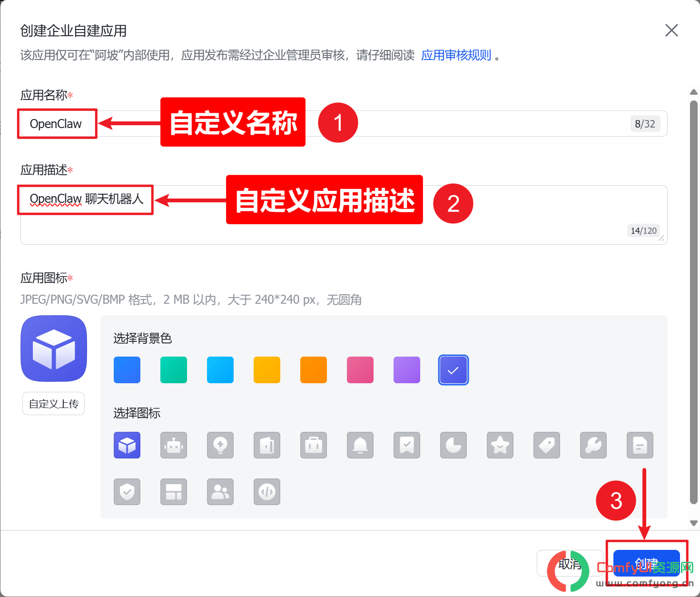
Task: Select the cube app icon
Action: click(127, 445)
